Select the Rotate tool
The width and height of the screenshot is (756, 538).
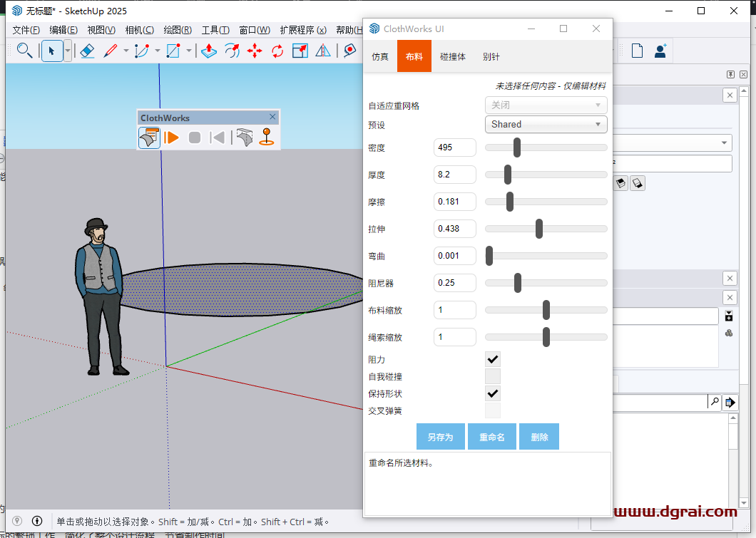277,51
